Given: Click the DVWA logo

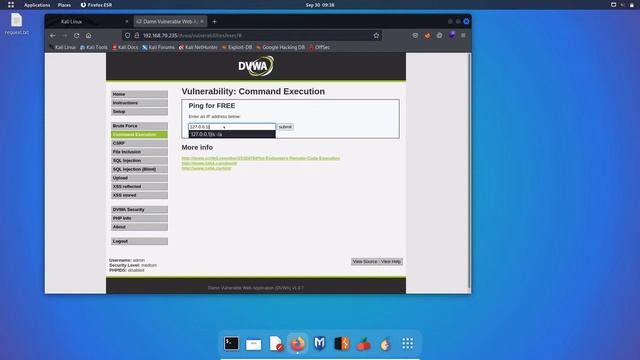Looking at the screenshot, I should [256, 66].
